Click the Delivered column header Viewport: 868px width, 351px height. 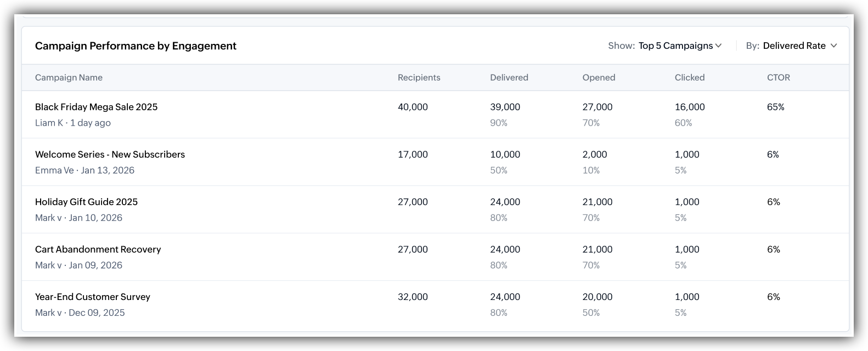point(509,77)
